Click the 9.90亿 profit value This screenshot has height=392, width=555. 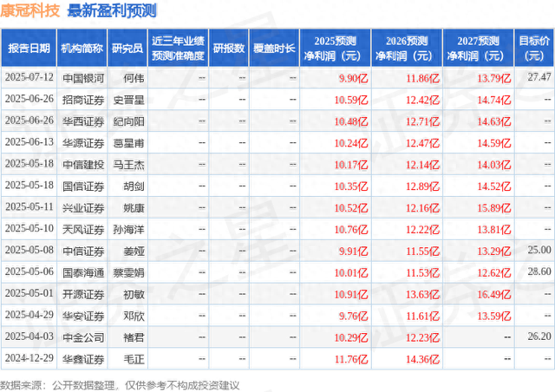353,78
